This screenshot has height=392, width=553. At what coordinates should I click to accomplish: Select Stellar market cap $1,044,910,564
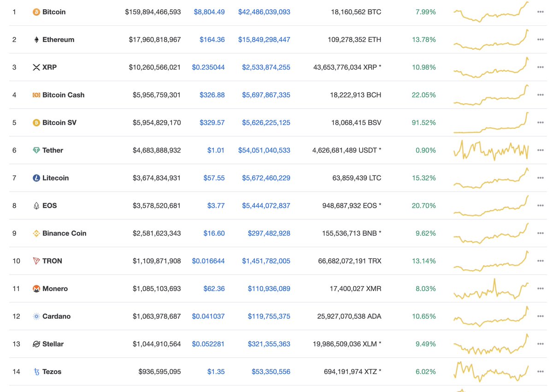coord(157,344)
